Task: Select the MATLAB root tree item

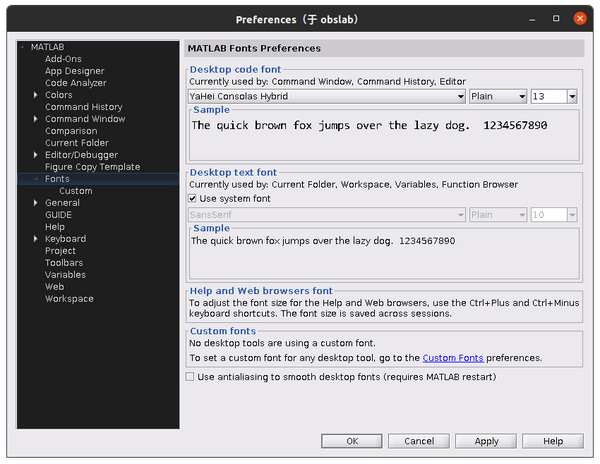Action: point(47,47)
